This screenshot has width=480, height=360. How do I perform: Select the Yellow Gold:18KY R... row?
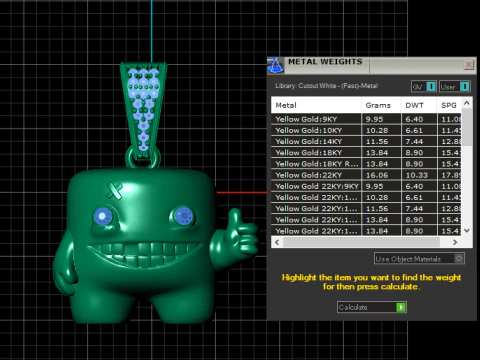point(366,164)
